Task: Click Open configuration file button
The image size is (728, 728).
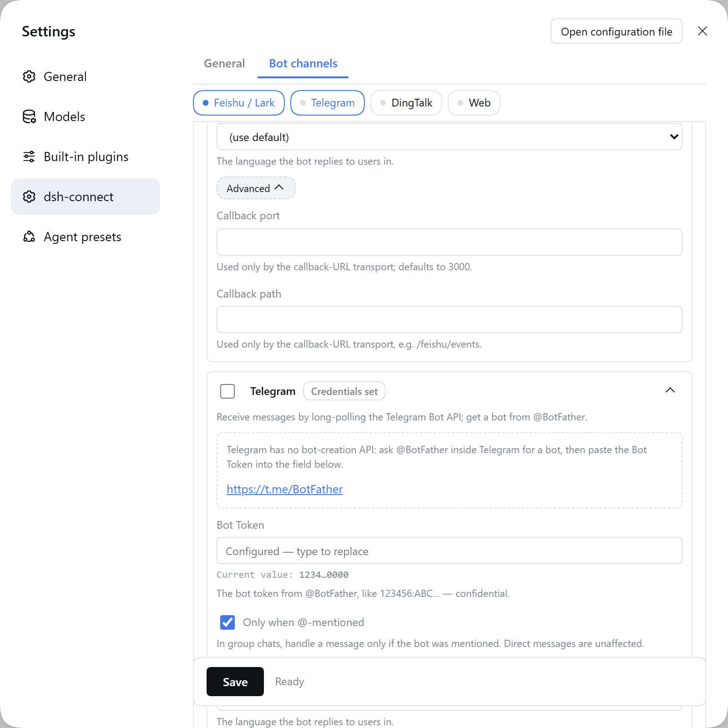Action: point(617,31)
